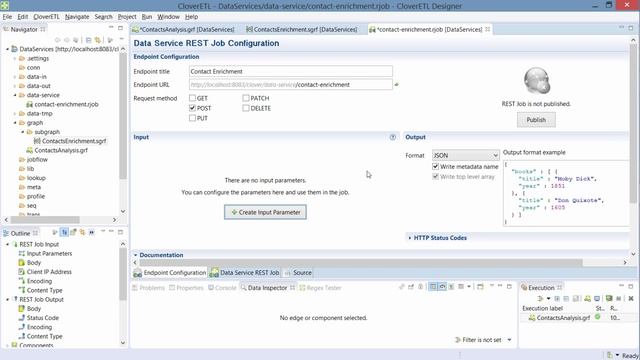Switch to ContactsAnalysis.grf editor tab
The width and height of the screenshot is (640, 360).
(x=184, y=29)
